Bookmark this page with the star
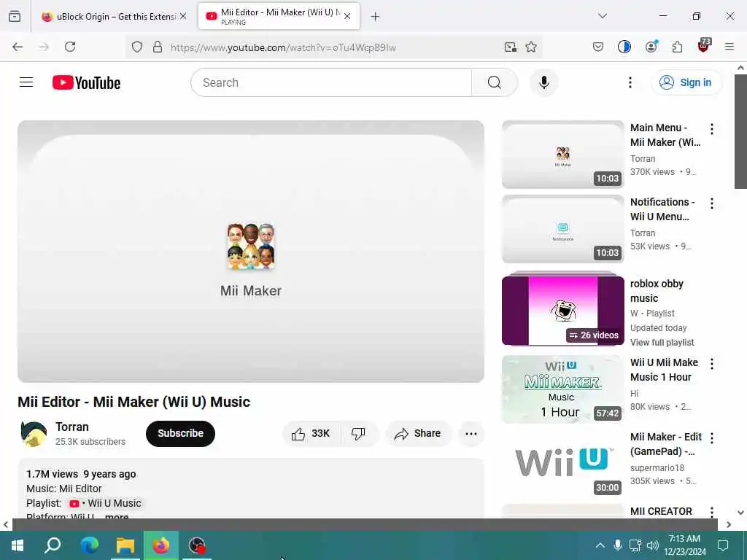Screen dimensions: 747x560 531,47
